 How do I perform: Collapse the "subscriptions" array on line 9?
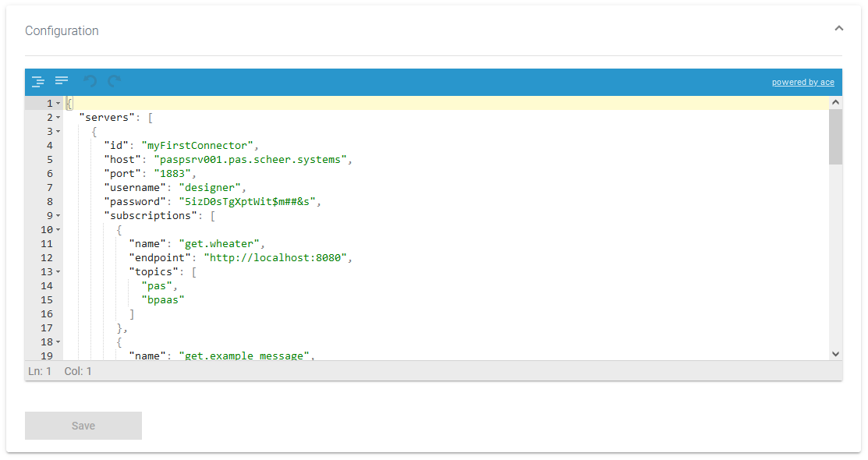tap(58, 216)
